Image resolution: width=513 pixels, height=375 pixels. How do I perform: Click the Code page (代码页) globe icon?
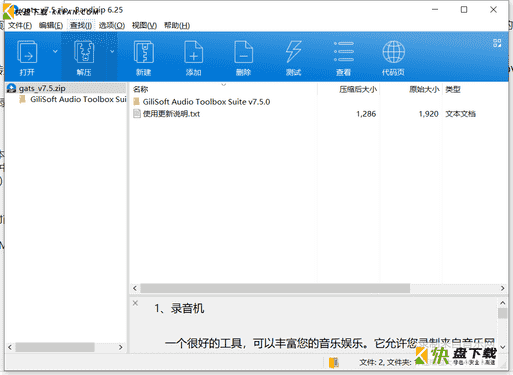394,52
